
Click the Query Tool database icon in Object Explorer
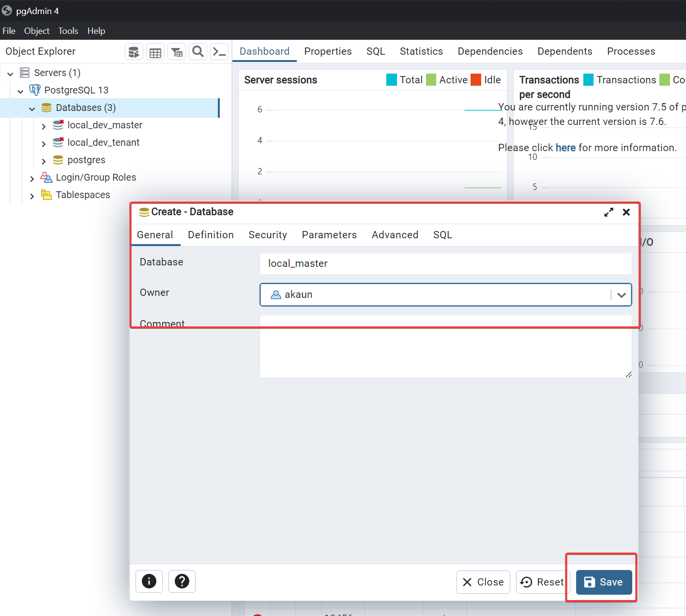click(x=134, y=52)
